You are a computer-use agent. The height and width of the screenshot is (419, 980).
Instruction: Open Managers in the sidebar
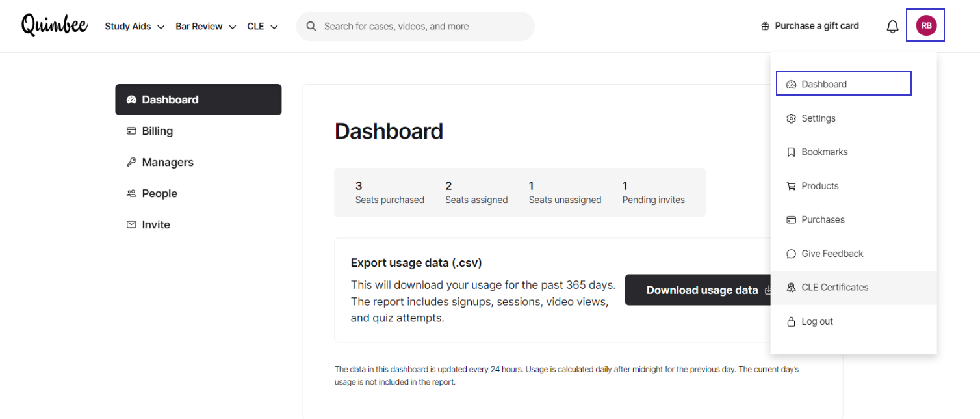coord(198,162)
